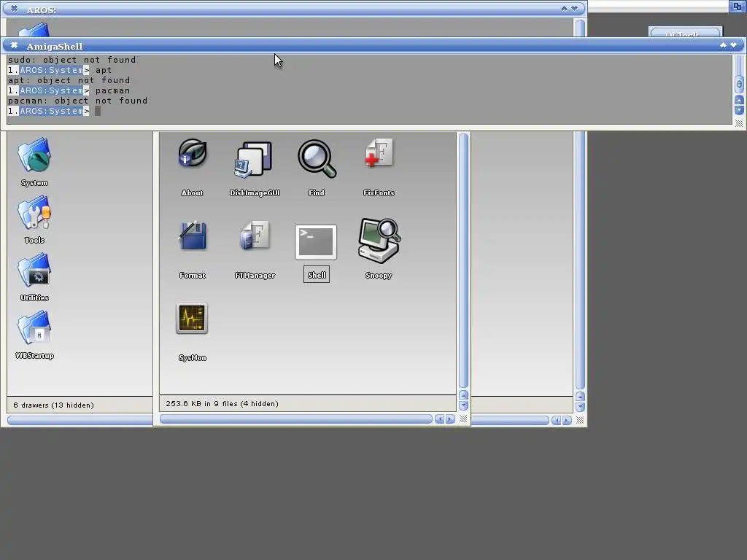Click the up-arrow gadget in AmigaShell title bar
Screen dimensions: 747x560
click(x=723, y=44)
